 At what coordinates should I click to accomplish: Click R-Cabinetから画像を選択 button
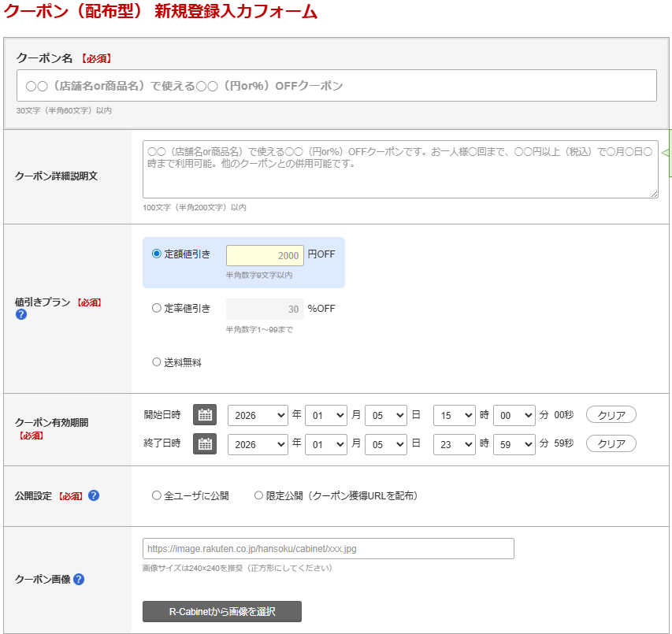pyautogui.click(x=221, y=612)
